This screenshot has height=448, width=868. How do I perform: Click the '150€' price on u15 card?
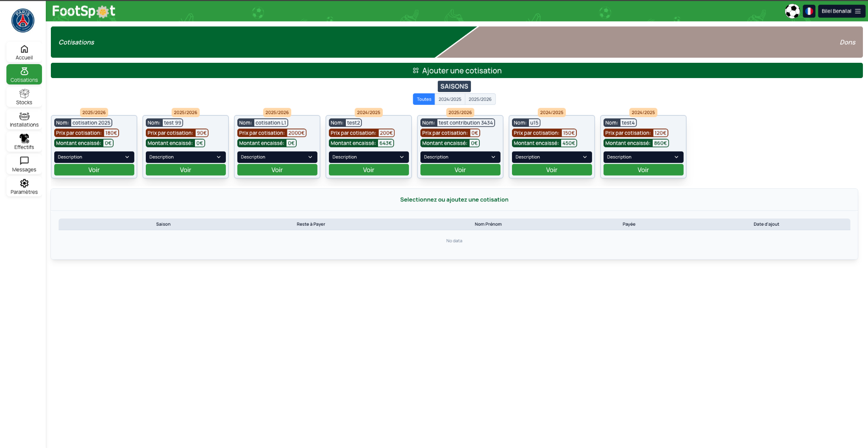click(x=569, y=133)
